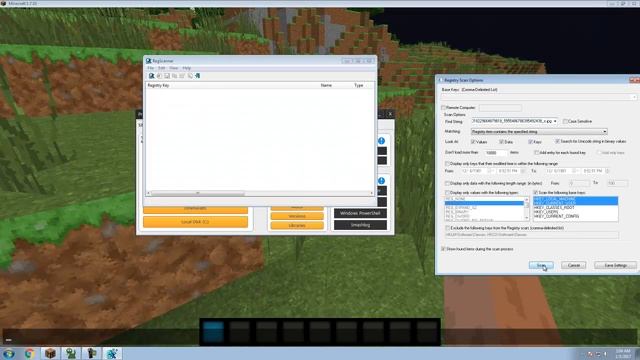Click the second RegScanner toolbar icon
Viewport: 640px width, 360px height.
(159, 76)
